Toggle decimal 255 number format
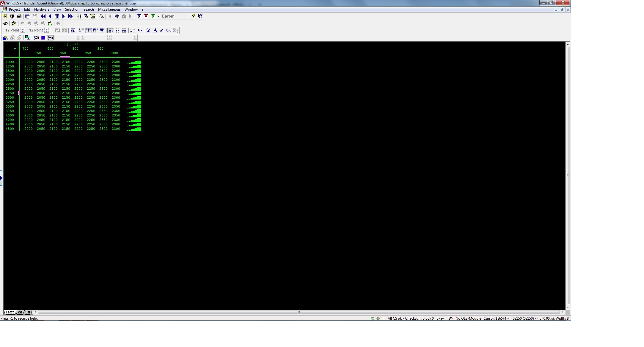Image resolution: width=644 pixels, height=347 pixels. 111,31
